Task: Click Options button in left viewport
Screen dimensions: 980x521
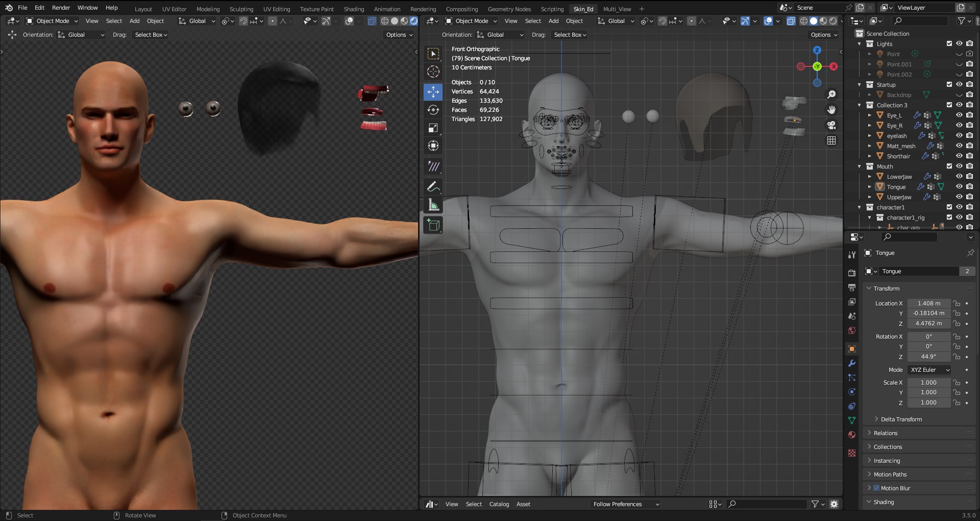Action: coord(399,35)
